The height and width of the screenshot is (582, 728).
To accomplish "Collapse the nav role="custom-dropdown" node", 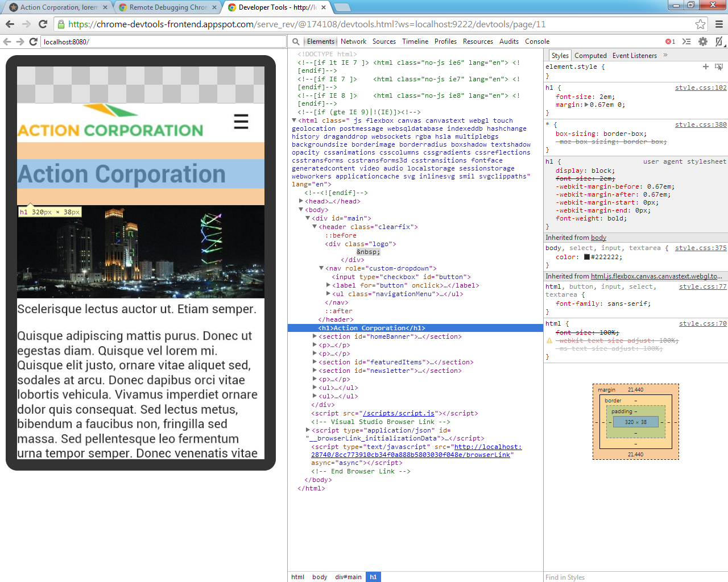I will [x=321, y=268].
